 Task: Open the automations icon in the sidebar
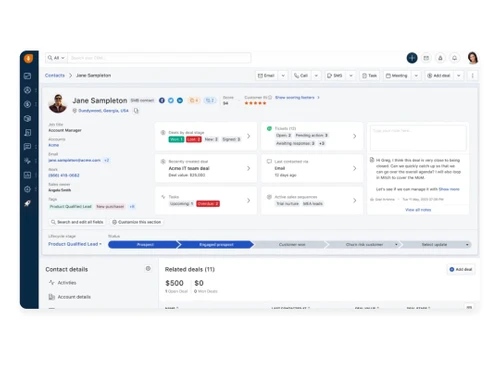(28, 161)
